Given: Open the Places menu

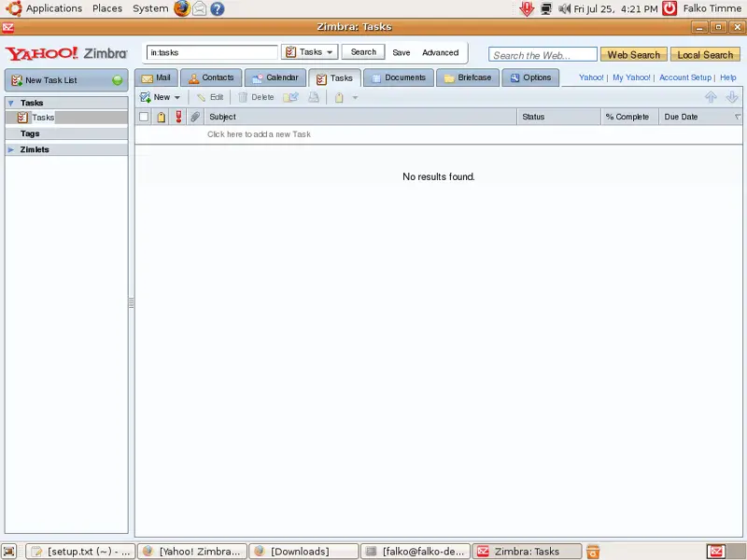Looking at the screenshot, I should (107, 8).
